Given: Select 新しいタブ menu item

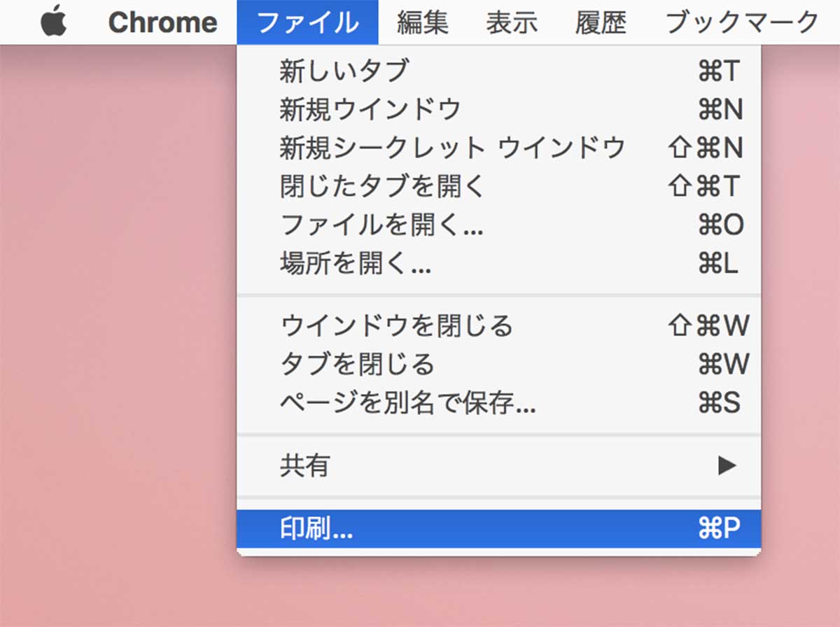Looking at the screenshot, I should tap(499, 71).
